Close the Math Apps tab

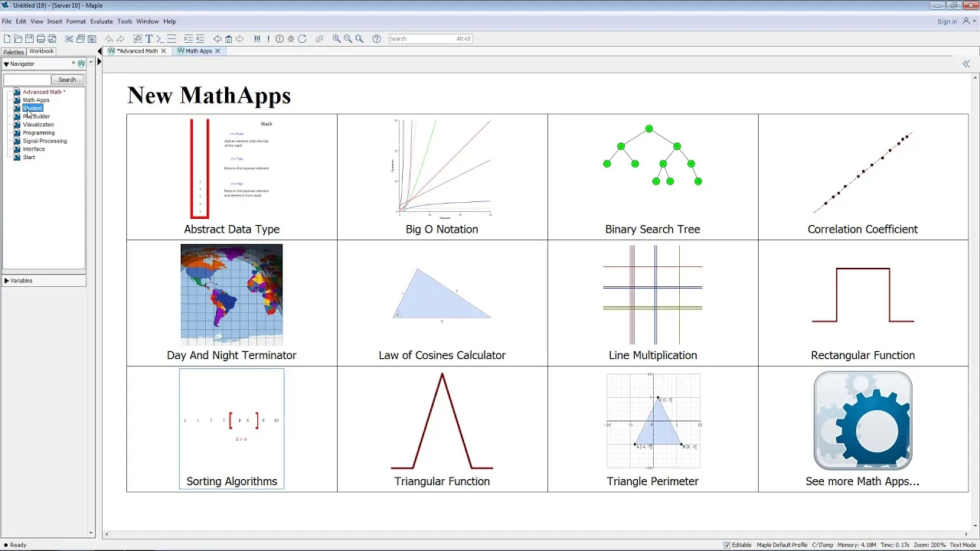click(x=217, y=51)
